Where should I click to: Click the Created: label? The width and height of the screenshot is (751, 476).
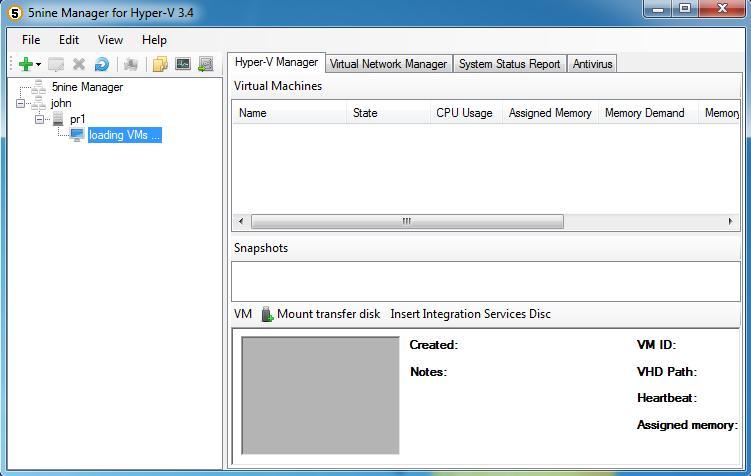pos(433,345)
